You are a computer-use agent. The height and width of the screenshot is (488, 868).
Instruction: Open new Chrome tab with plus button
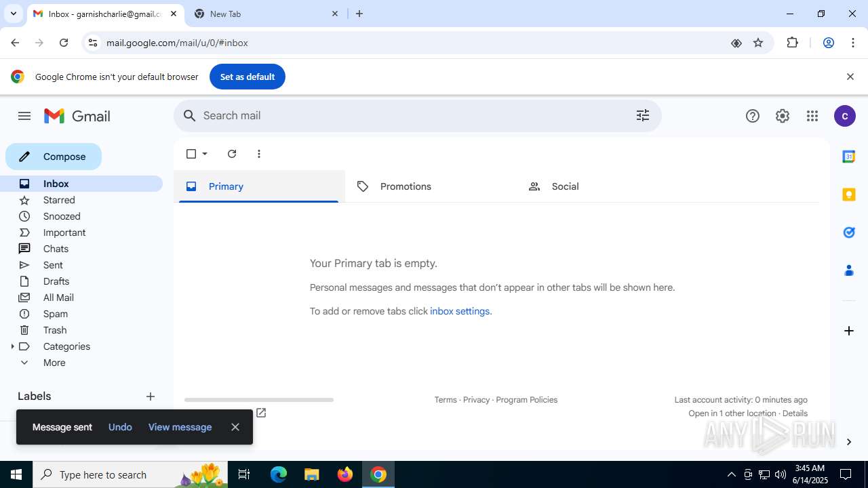[359, 14]
